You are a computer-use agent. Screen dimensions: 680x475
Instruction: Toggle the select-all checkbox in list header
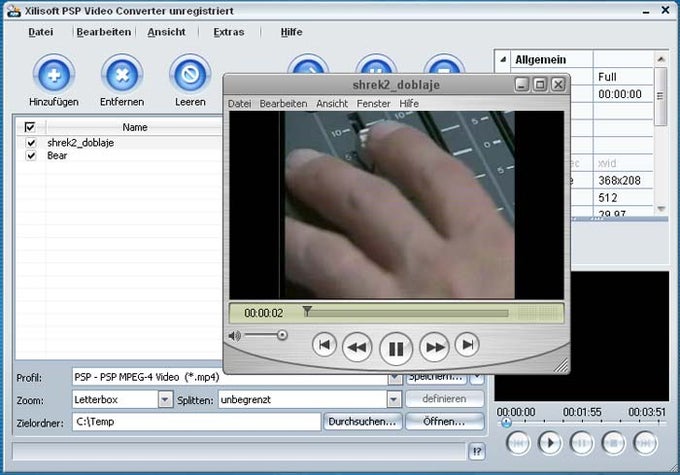click(29, 127)
